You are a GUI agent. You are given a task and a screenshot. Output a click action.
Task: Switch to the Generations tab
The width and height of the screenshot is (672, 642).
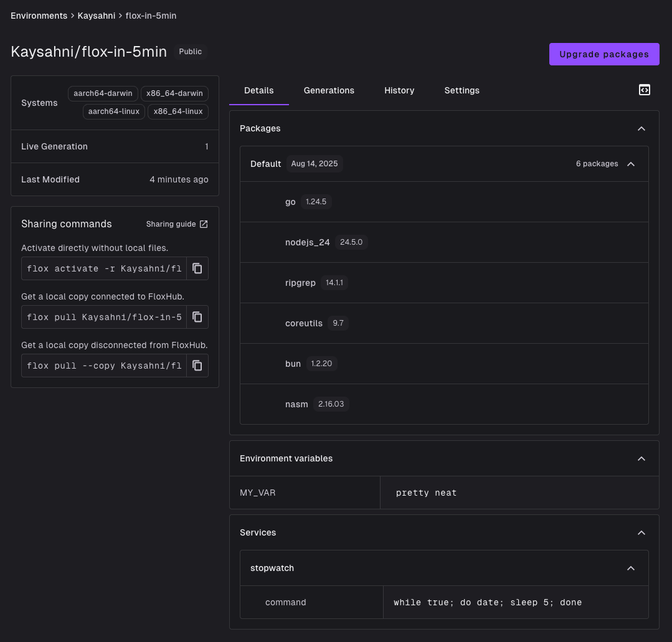click(329, 90)
